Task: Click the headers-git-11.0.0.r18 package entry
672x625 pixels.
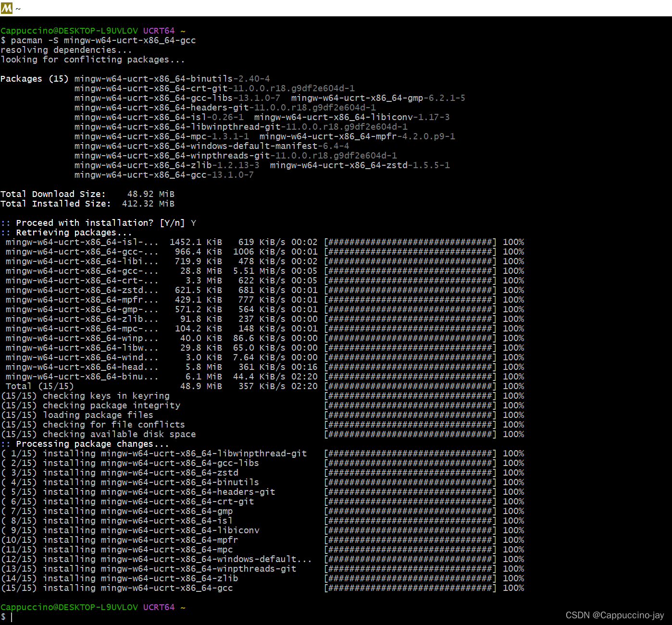Action: pos(225,108)
